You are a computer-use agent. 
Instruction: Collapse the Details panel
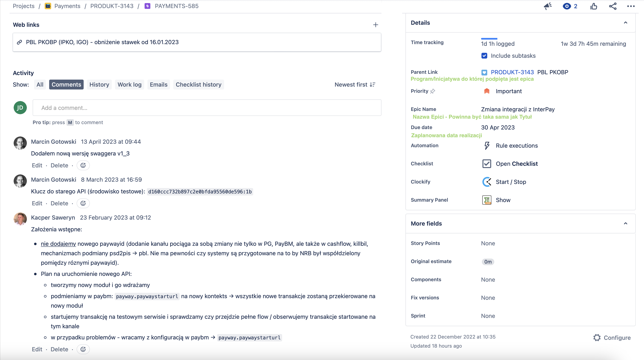coord(625,23)
